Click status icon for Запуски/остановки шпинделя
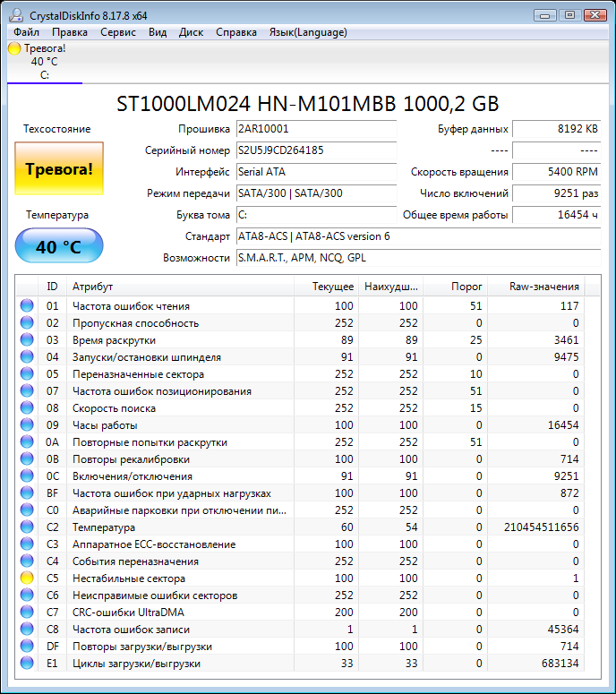616x694 pixels. [x=27, y=356]
